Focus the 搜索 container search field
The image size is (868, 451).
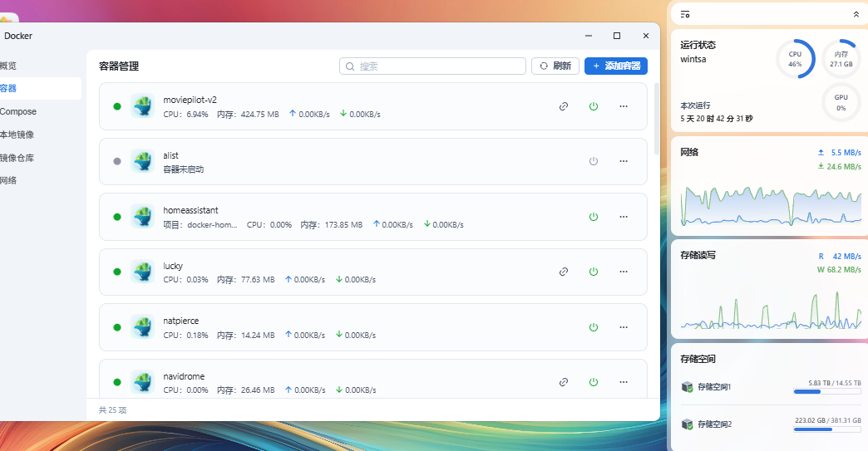432,66
